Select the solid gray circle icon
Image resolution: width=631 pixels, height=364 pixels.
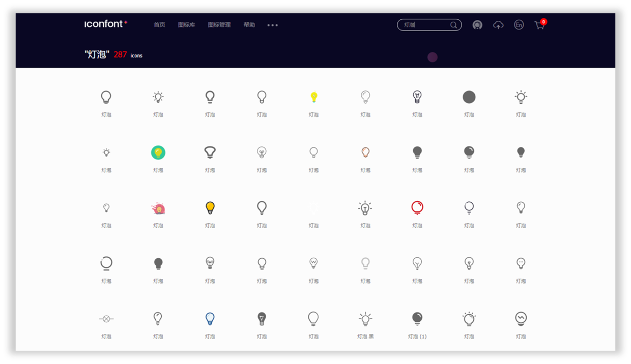tap(469, 97)
